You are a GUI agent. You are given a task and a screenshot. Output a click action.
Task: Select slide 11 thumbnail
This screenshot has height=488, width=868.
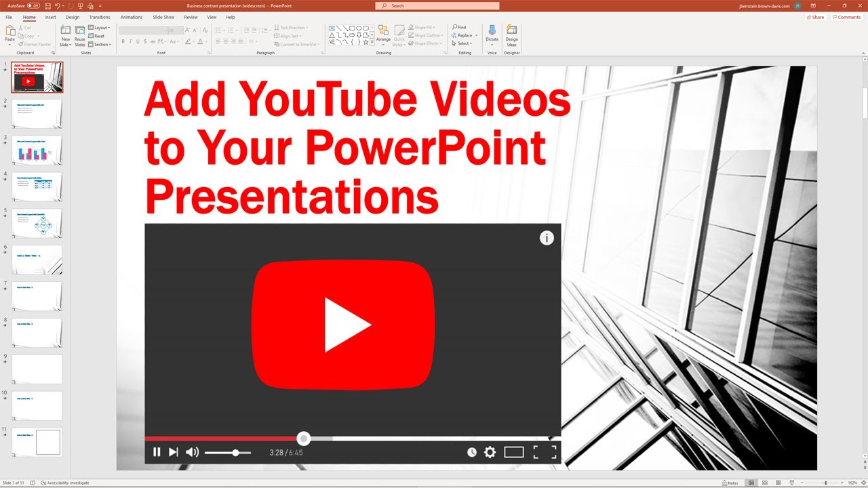click(37, 442)
